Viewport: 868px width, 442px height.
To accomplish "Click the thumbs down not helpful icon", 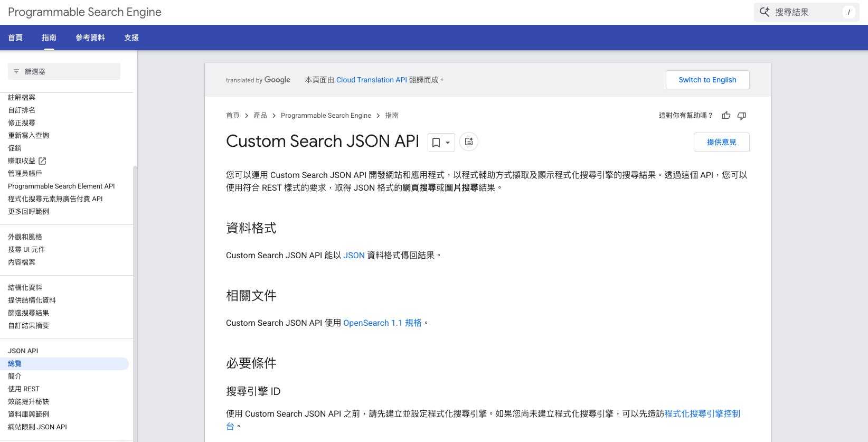I will point(742,116).
